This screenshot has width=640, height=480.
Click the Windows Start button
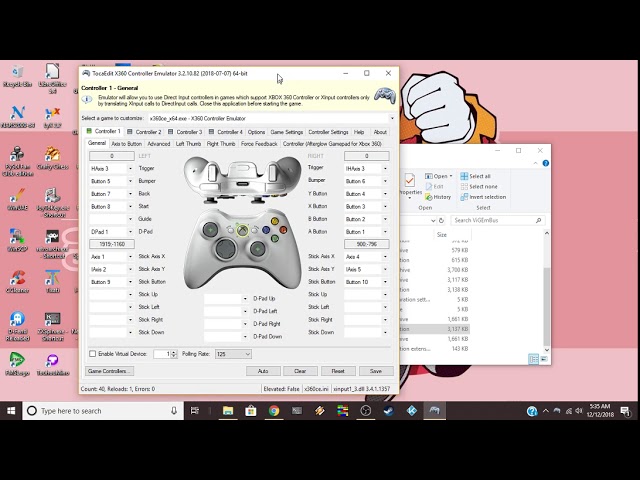pos(11,410)
